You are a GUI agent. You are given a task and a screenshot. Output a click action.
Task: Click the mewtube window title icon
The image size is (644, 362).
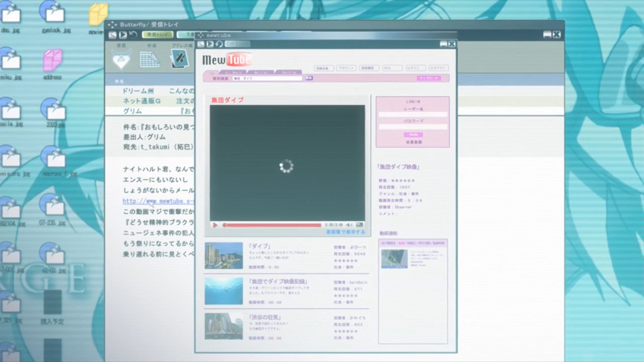point(201,35)
